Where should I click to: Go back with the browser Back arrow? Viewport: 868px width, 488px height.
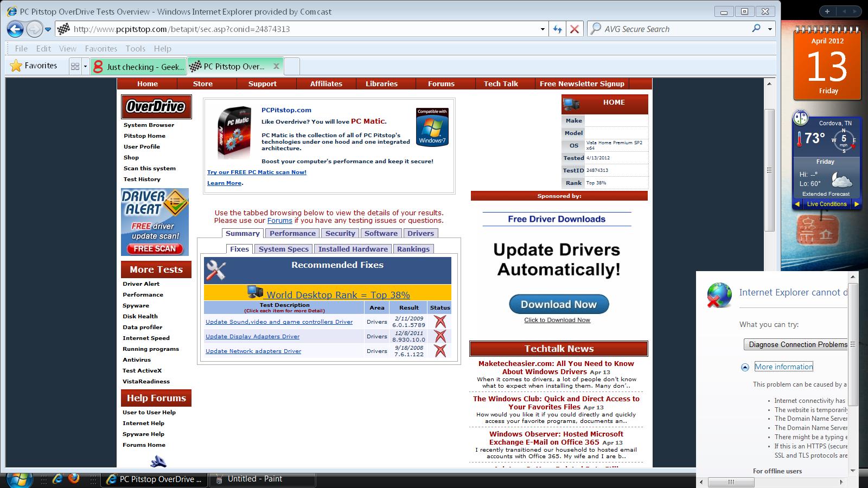click(15, 29)
